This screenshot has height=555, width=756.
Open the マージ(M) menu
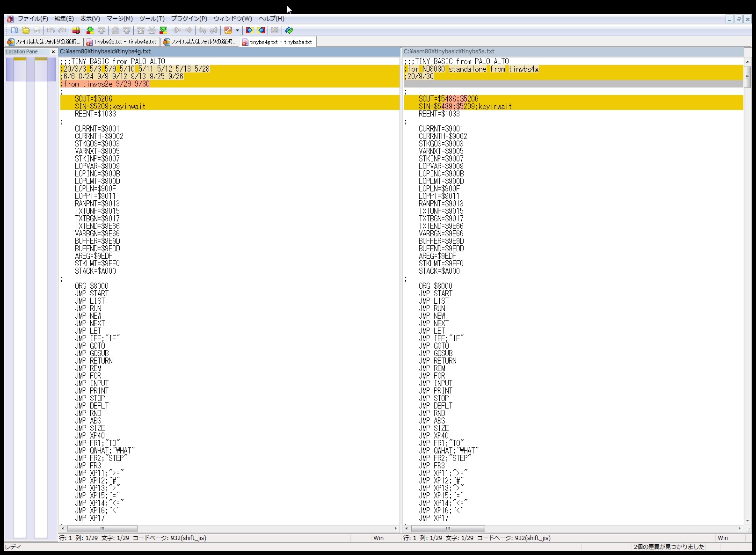point(120,19)
